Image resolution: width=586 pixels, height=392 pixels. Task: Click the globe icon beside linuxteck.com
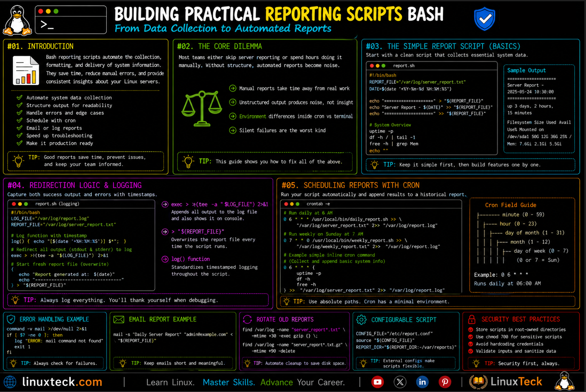(10, 382)
